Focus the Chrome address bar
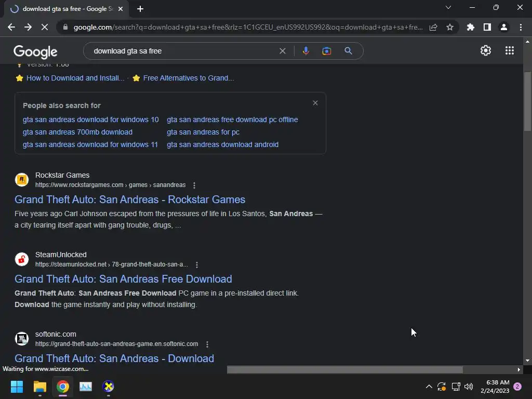 pyautogui.click(x=248, y=27)
